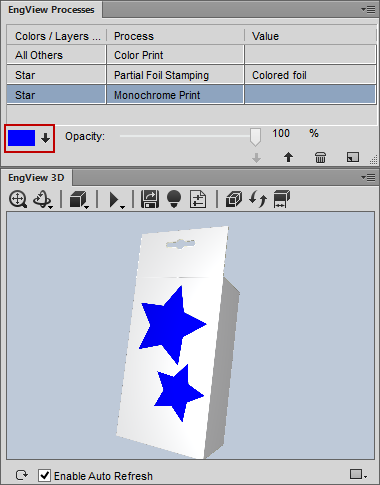The width and height of the screenshot is (380, 485).
Task: Click the solid cube display mode icon
Action: click(79, 200)
